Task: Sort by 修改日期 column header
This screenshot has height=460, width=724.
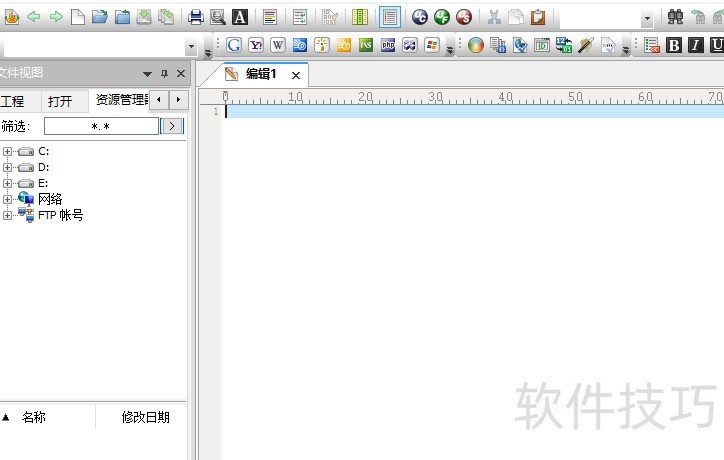Action: tap(145, 418)
